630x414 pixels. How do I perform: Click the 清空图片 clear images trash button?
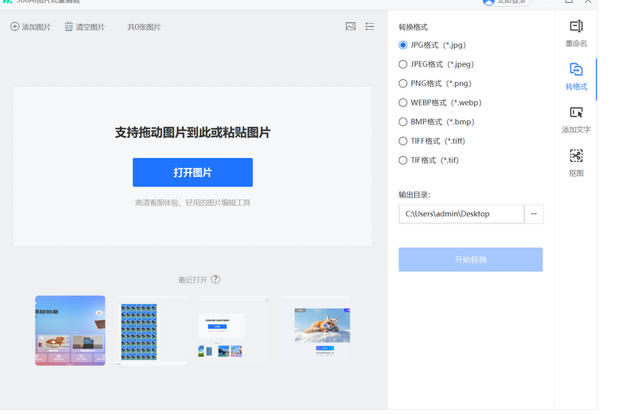click(x=84, y=27)
